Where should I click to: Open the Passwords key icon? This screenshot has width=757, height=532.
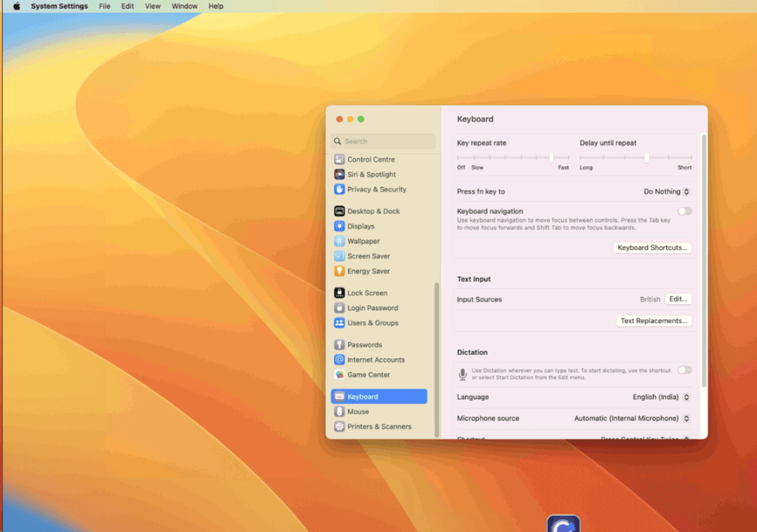(339, 344)
